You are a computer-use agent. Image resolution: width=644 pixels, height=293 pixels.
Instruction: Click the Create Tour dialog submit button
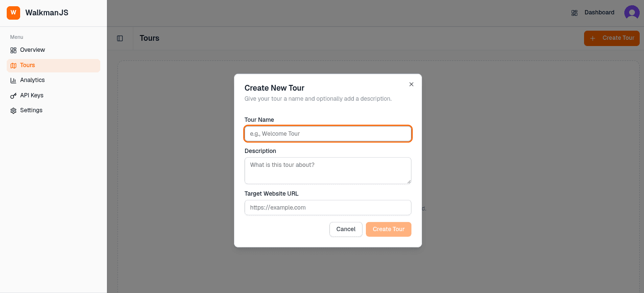[388, 229]
